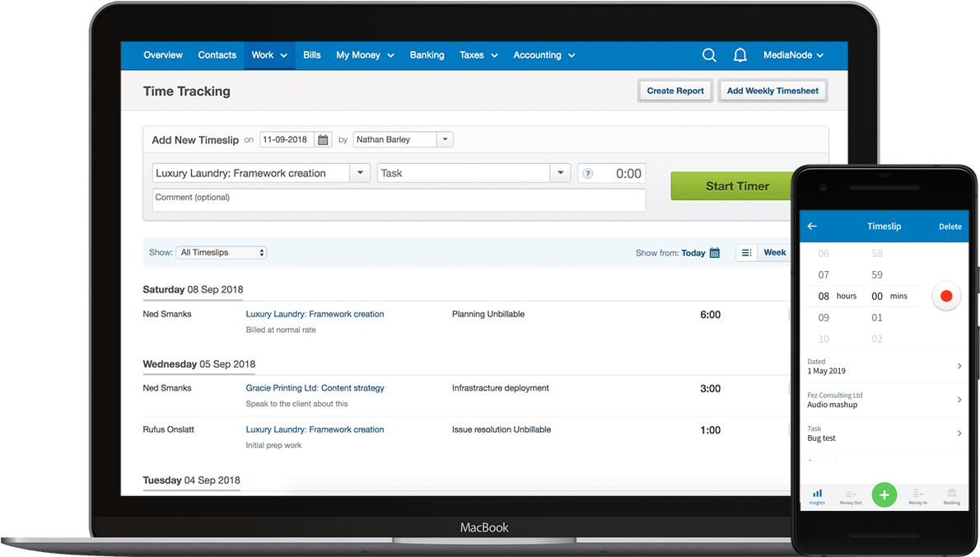Open the Show from calendar icon
The width and height of the screenshot is (980, 557).
tap(715, 253)
